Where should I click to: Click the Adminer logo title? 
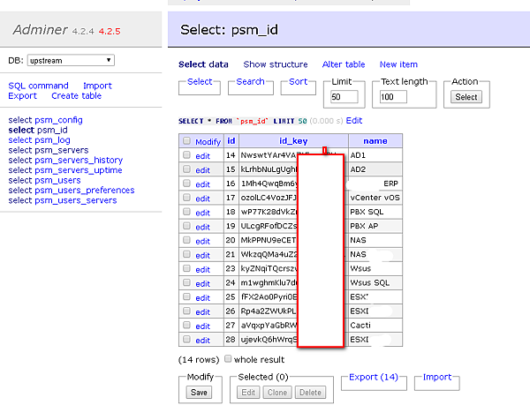coord(41,30)
